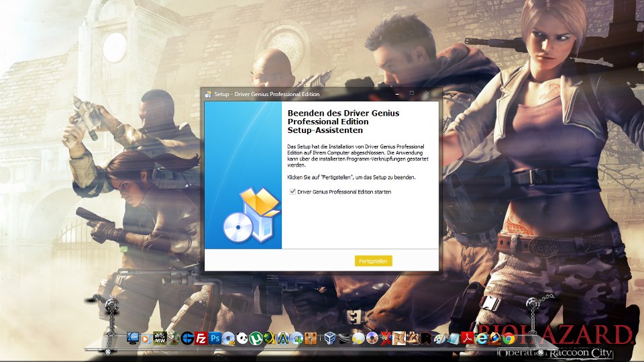Screen dimensions: 644x362
Task: Open the brown boxes arrows dock icon
Action: tap(311, 338)
